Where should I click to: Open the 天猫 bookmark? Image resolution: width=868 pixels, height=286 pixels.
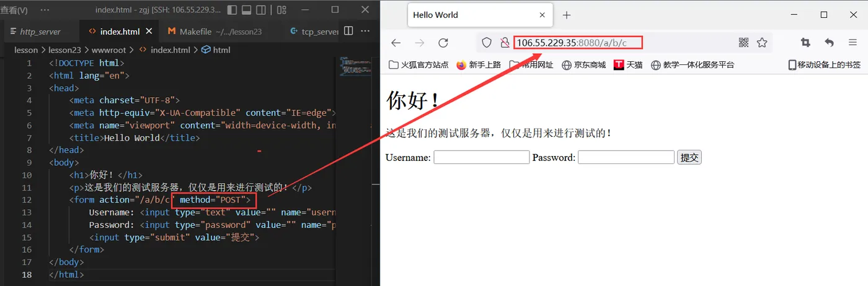(629, 64)
